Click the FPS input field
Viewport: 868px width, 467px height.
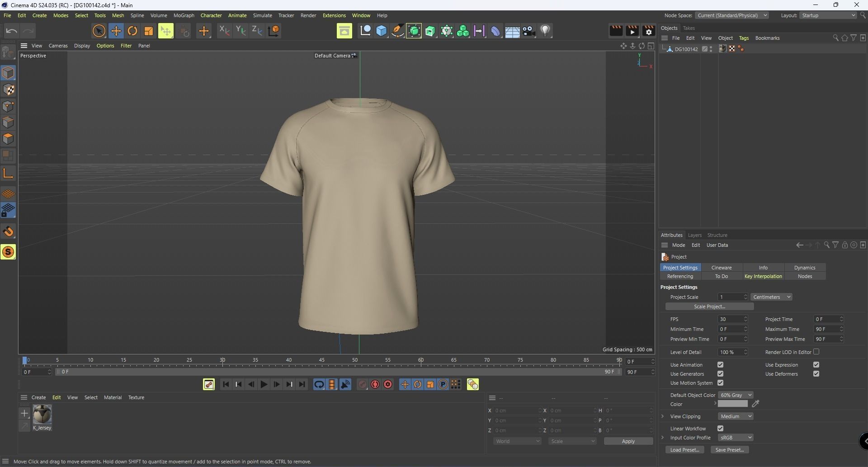pyautogui.click(x=732, y=319)
